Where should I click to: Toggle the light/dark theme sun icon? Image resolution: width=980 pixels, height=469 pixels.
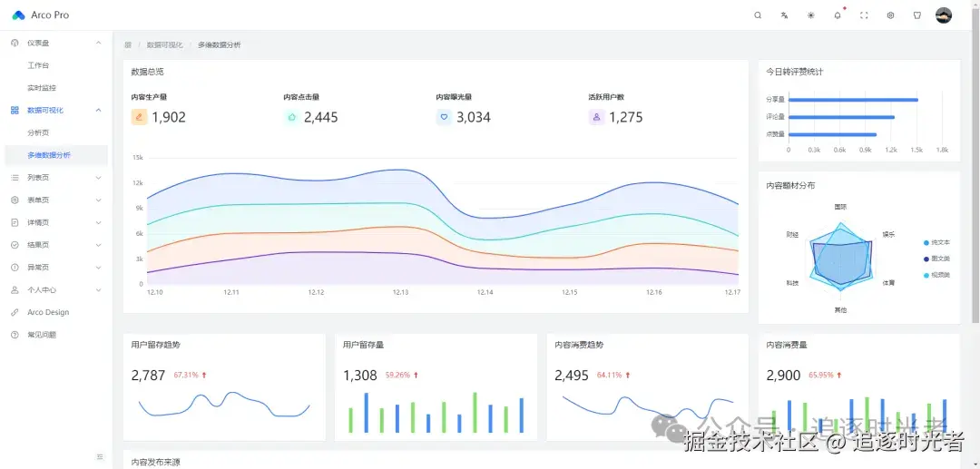[811, 15]
